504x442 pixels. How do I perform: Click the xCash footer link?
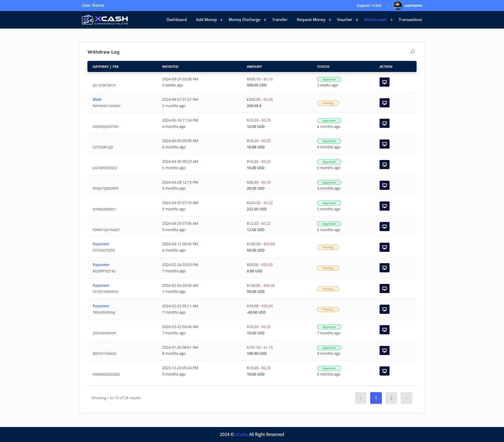click(241, 434)
